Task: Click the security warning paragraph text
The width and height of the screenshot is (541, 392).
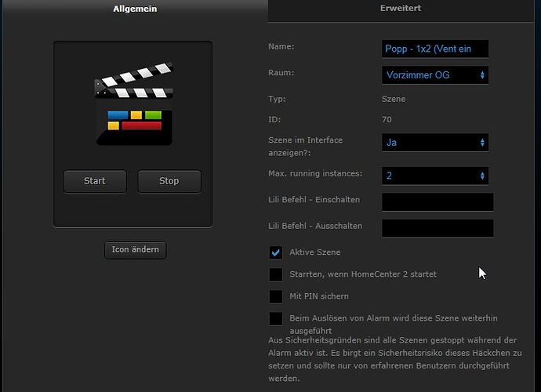Action: pyautogui.click(x=392, y=359)
